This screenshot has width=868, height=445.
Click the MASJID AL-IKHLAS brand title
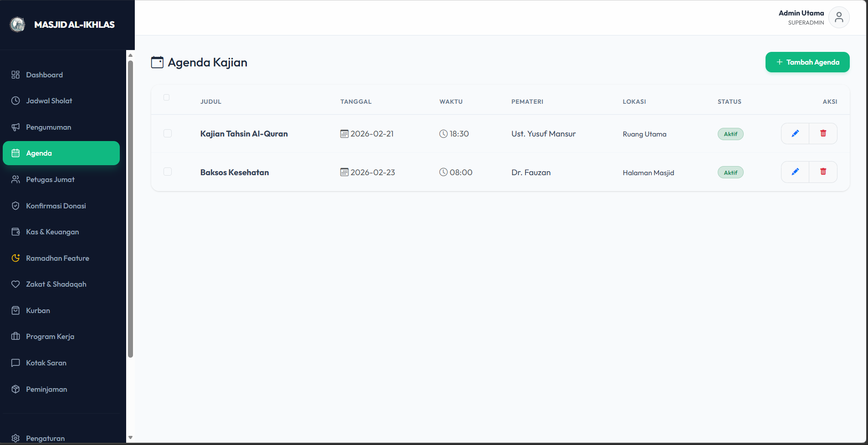point(74,25)
